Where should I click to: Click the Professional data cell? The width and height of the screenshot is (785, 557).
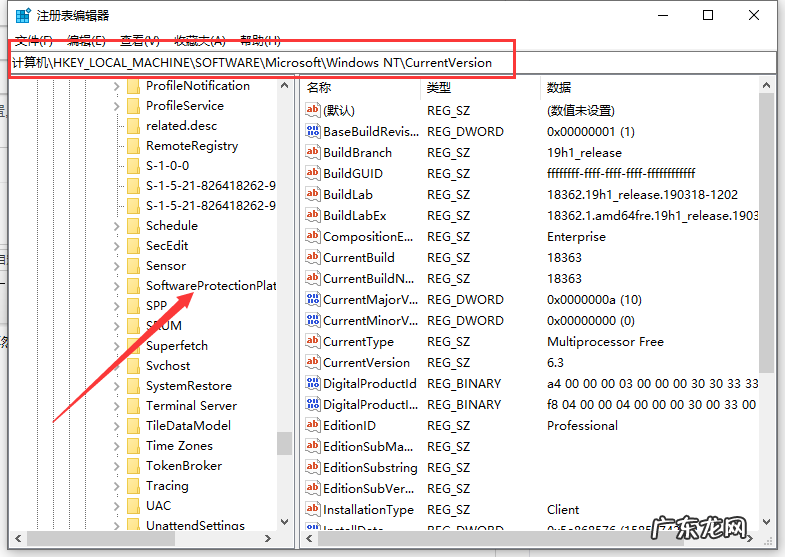tap(582, 426)
